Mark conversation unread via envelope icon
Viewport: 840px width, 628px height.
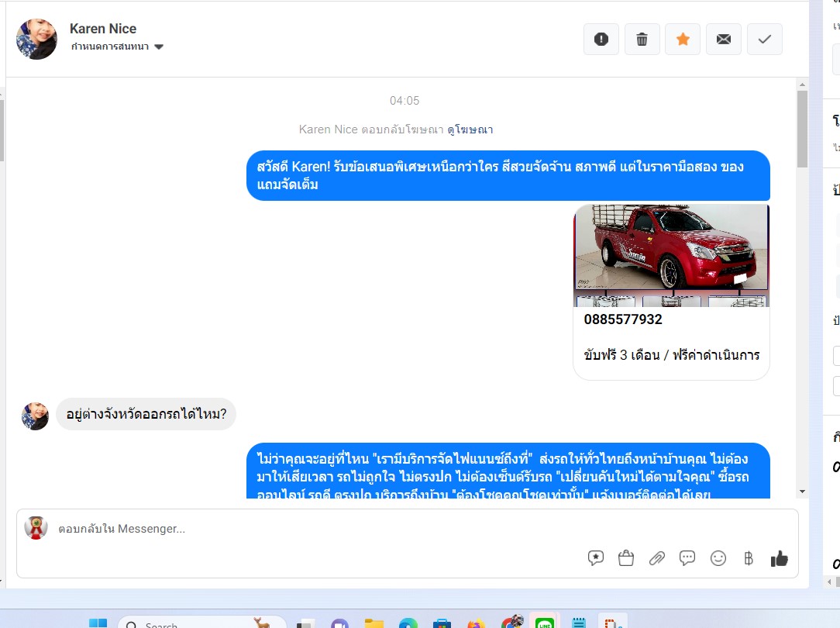pos(723,39)
